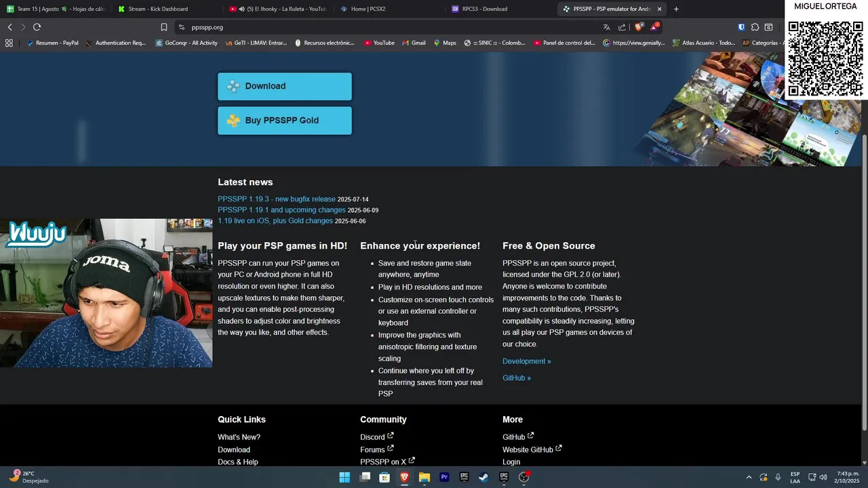
Task: Open clock and date 7:43 p.m. panel
Action: click(848, 477)
